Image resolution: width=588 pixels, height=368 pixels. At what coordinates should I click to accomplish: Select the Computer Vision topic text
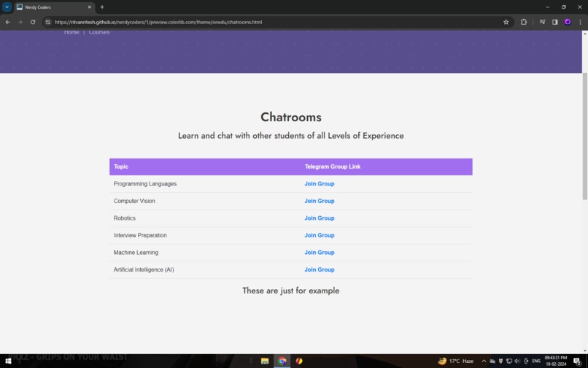click(x=134, y=201)
